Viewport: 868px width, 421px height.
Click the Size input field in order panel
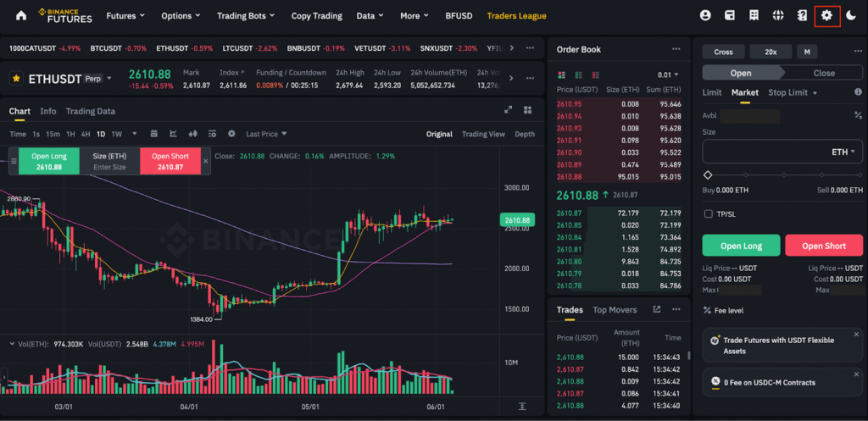pos(763,152)
